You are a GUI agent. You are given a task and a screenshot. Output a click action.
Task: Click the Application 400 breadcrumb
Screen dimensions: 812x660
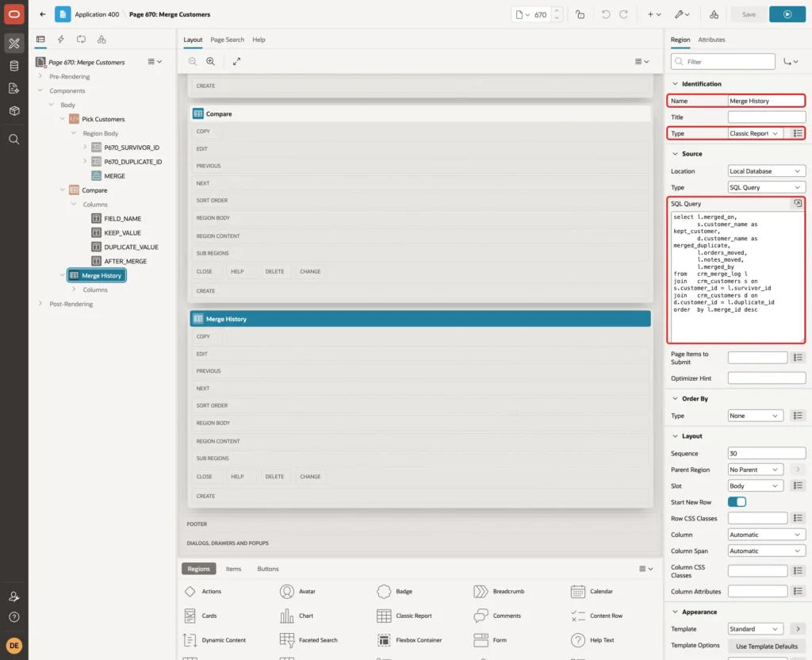click(x=97, y=14)
